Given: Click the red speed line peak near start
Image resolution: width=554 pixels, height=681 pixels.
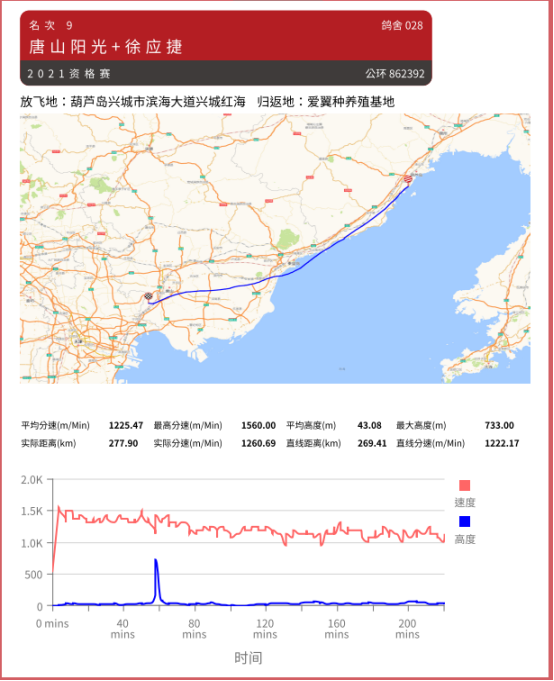Looking at the screenshot, I should click(x=59, y=507).
